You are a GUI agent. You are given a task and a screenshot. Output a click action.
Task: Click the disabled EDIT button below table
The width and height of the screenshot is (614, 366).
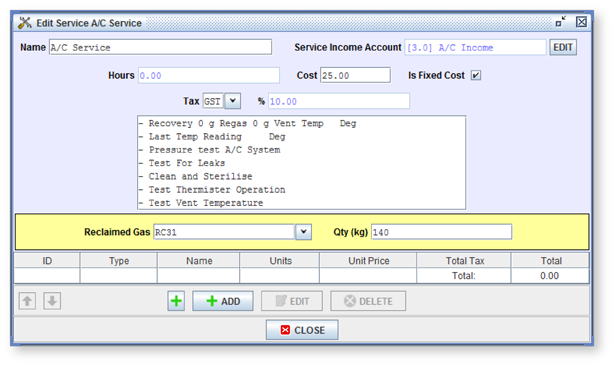[292, 301]
